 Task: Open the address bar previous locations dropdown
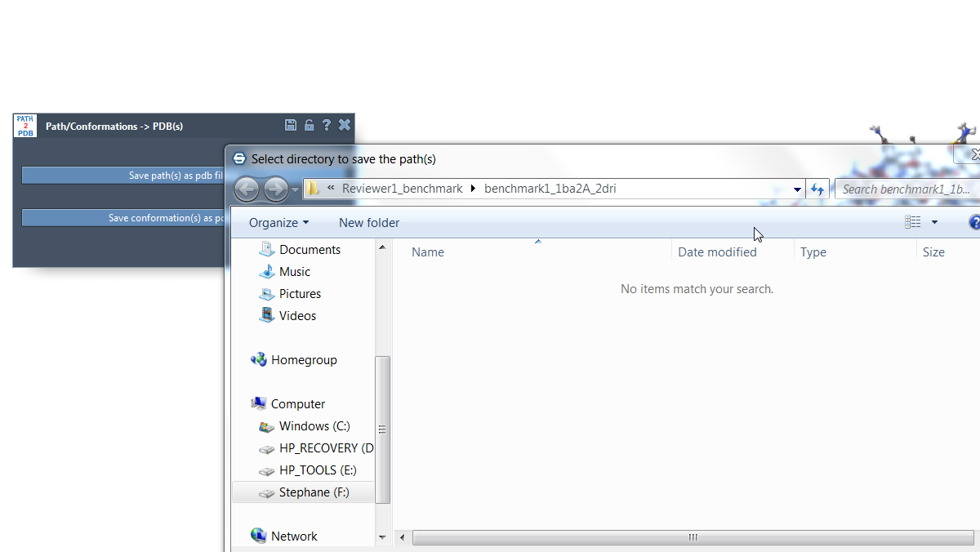[x=798, y=189]
